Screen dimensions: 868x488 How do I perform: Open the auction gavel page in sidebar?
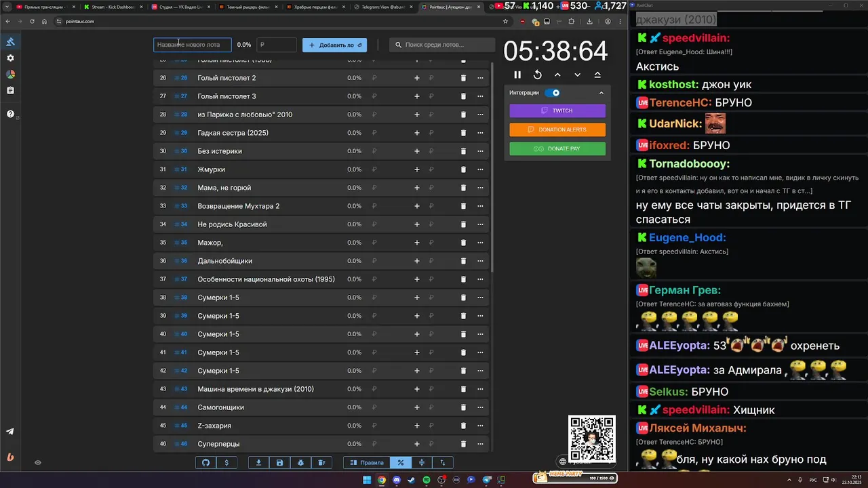10,42
